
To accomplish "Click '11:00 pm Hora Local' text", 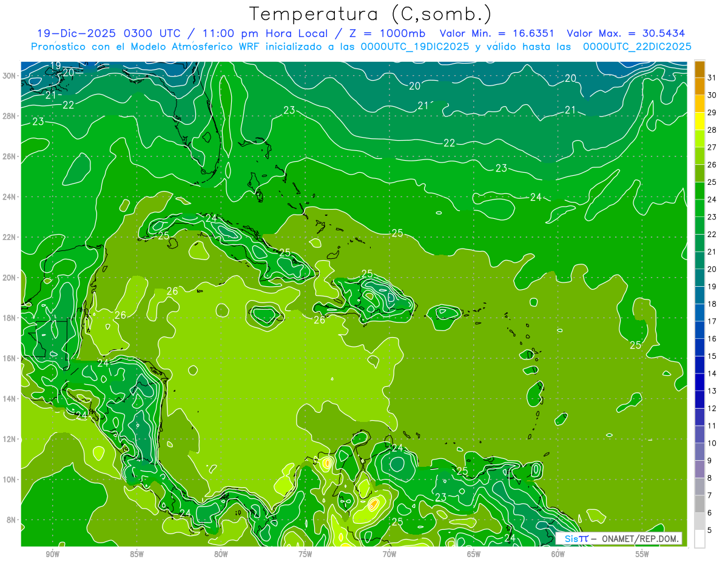I will click(266, 33).
